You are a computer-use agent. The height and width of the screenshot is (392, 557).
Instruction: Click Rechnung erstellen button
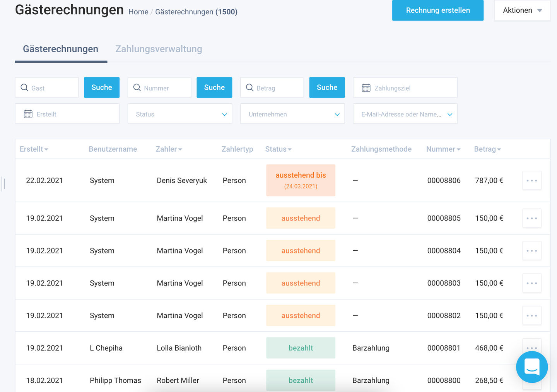coord(438,10)
